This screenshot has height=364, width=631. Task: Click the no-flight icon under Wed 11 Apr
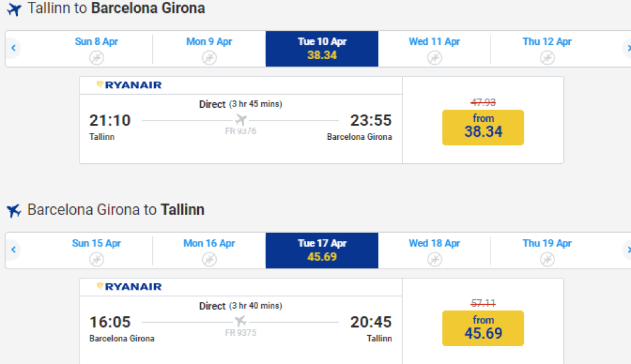coord(434,57)
